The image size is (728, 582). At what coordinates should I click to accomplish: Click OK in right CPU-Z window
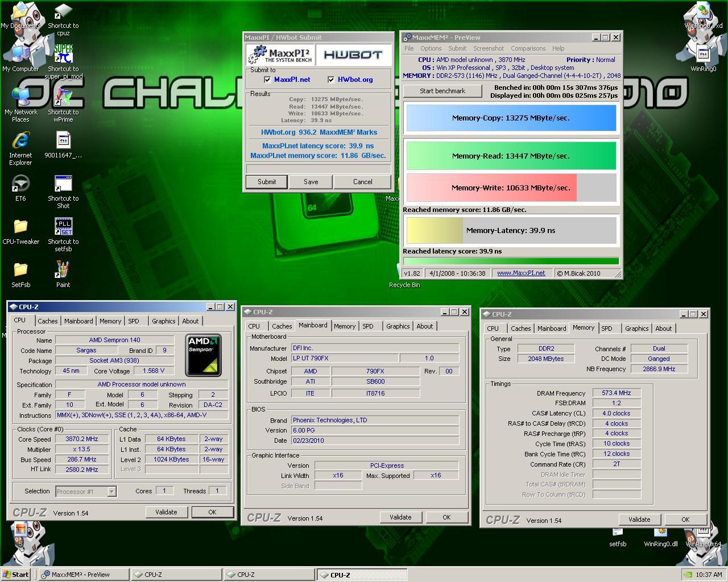(685, 519)
